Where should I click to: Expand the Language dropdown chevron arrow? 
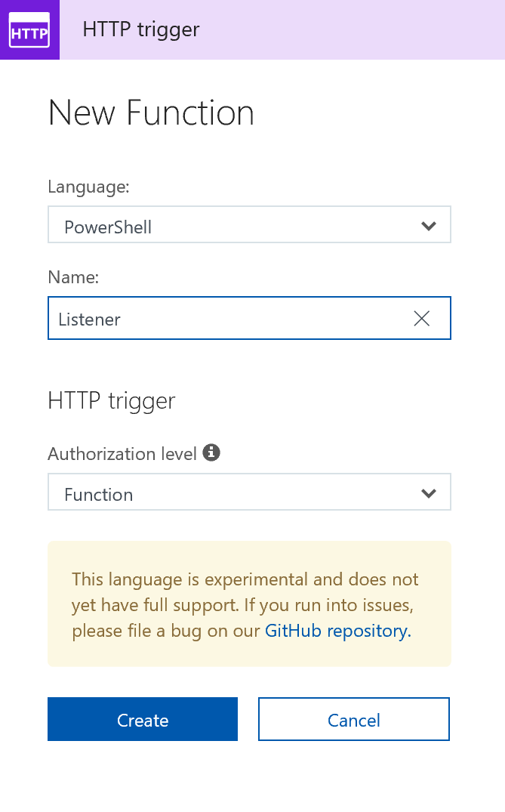point(429,226)
